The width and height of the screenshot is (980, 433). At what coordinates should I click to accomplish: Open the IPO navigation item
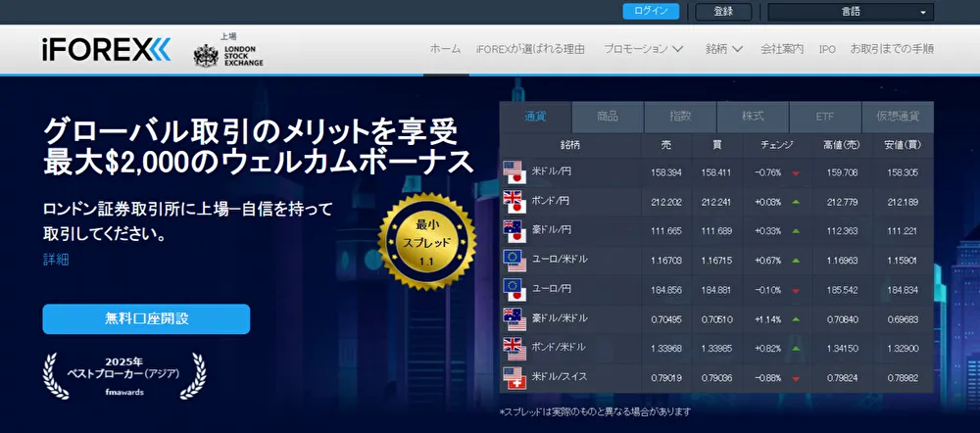[827, 49]
